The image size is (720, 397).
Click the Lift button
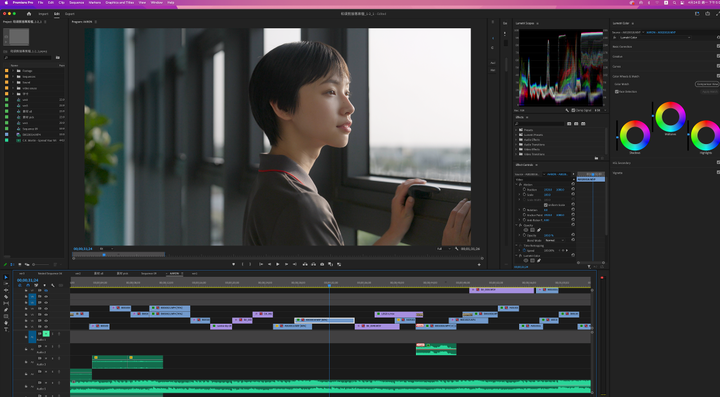(305, 264)
